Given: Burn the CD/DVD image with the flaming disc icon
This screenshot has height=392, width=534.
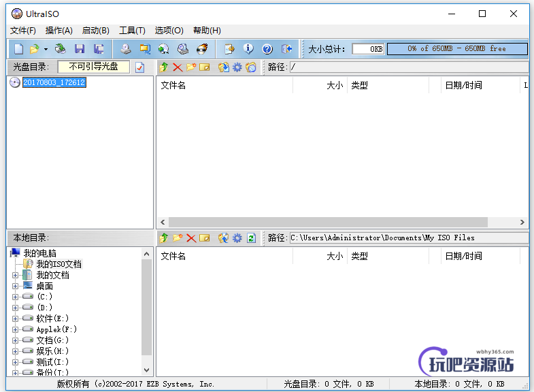Looking at the screenshot, I should point(202,49).
